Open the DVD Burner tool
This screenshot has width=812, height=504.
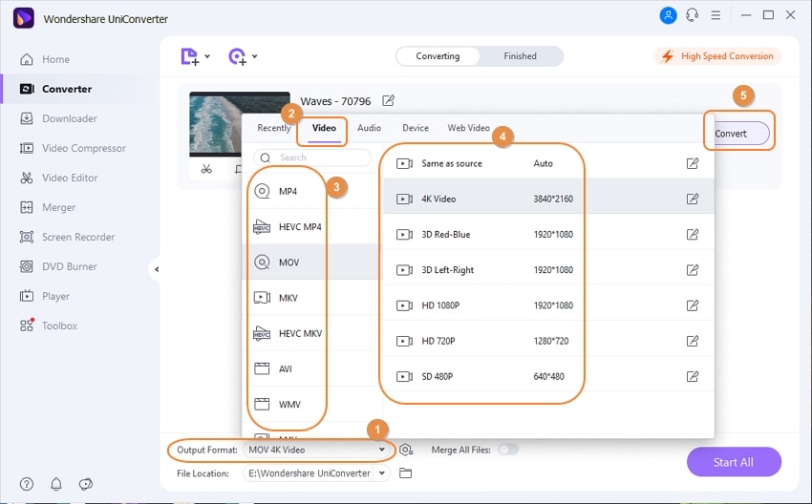pos(58,266)
